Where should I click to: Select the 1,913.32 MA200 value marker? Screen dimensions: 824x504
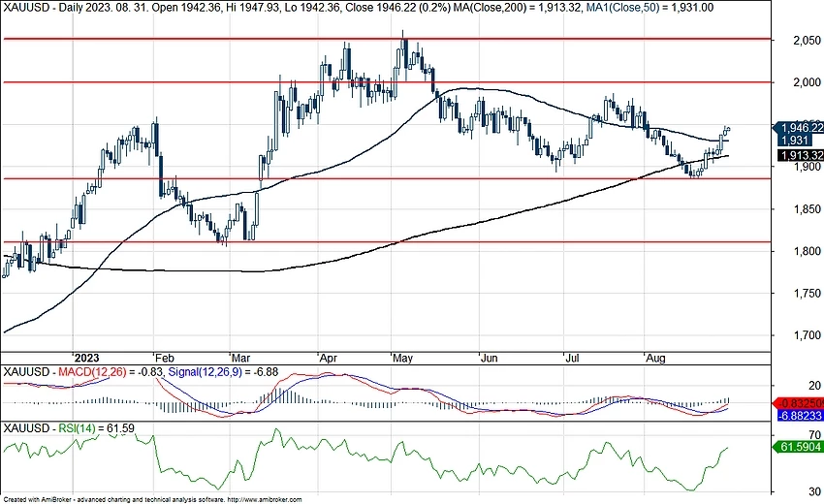pyautogui.click(x=800, y=156)
